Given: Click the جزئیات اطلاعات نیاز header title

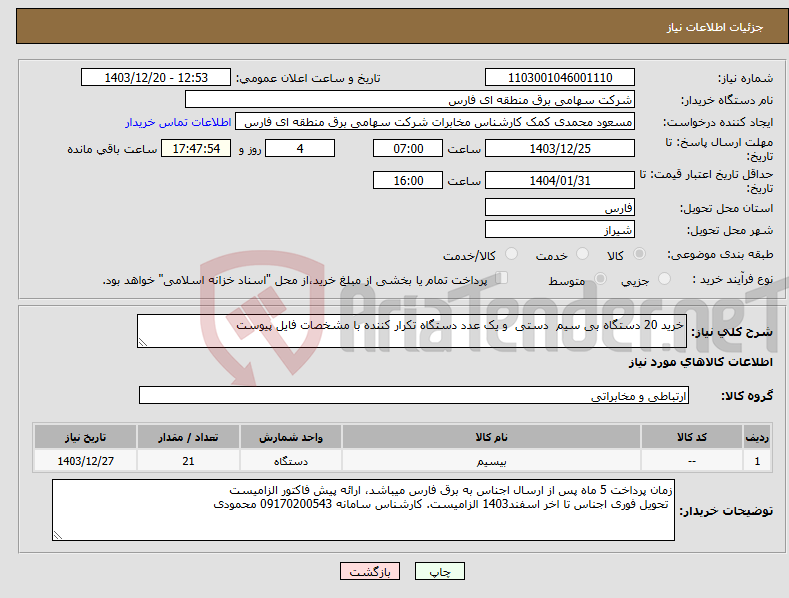Looking at the screenshot, I should 715,27.
